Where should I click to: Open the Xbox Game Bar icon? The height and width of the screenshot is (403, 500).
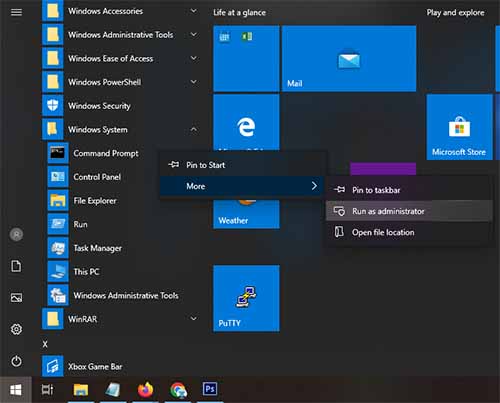click(x=53, y=366)
